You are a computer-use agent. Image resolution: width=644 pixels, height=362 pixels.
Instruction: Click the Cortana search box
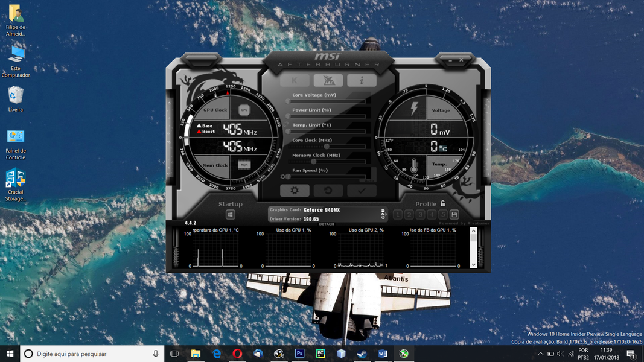click(92, 354)
